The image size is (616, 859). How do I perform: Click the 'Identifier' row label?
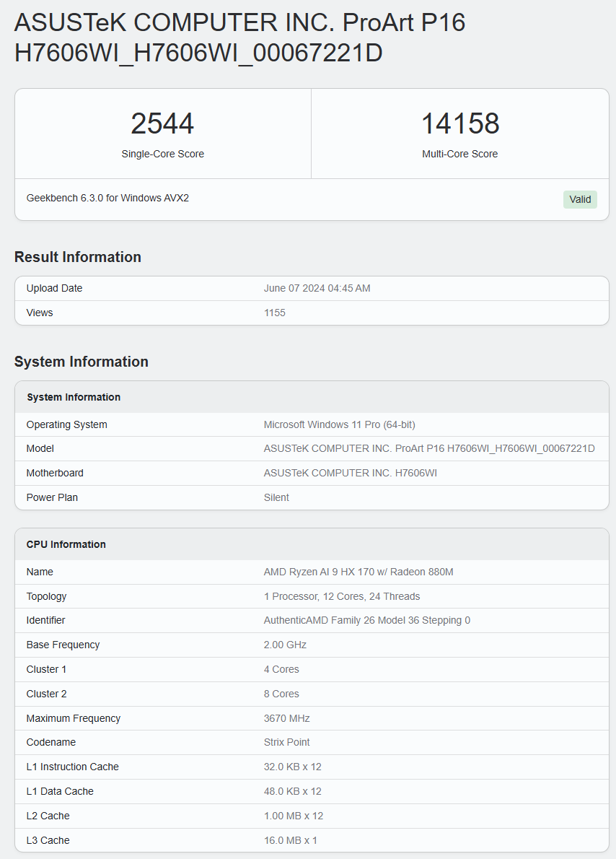[45, 620]
